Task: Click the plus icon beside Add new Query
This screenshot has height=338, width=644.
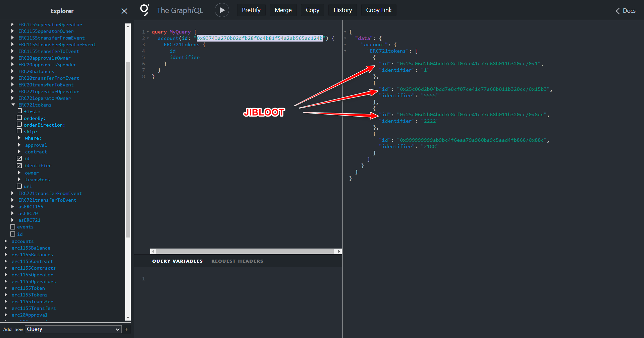Action: (x=126, y=330)
